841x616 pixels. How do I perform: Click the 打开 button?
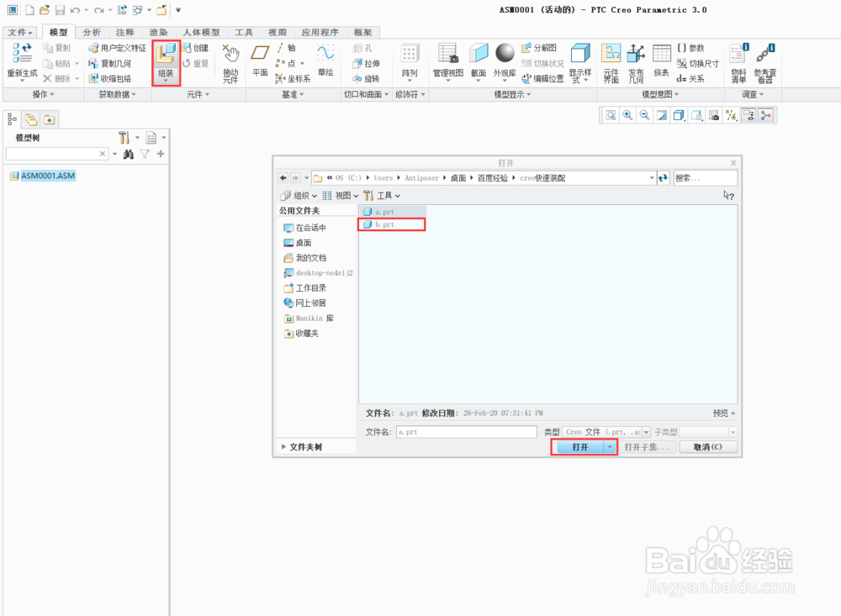[x=580, y=447]
